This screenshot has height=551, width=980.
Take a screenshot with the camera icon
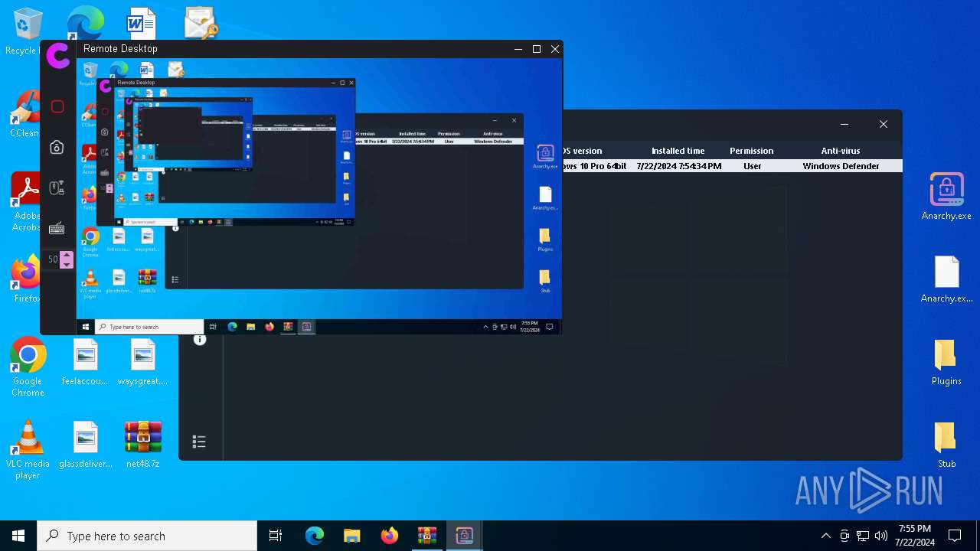pyautogui.click(x=57, y=147)
